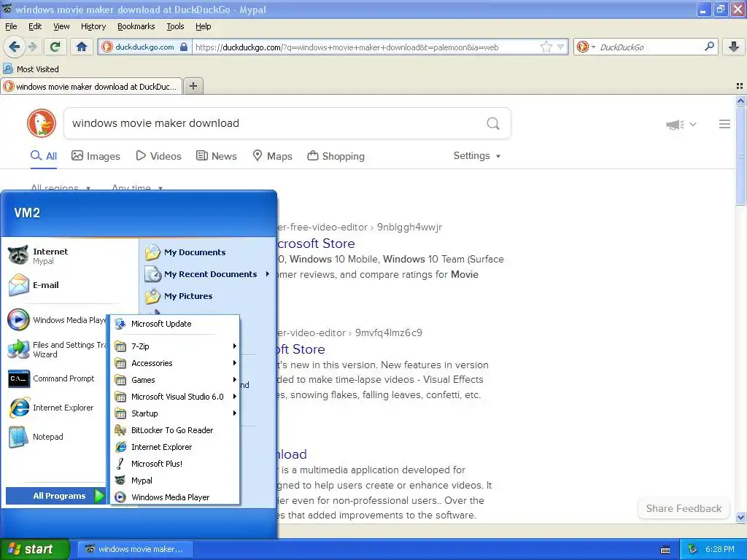Open a new tab with plus button

[x=193, y=86]
